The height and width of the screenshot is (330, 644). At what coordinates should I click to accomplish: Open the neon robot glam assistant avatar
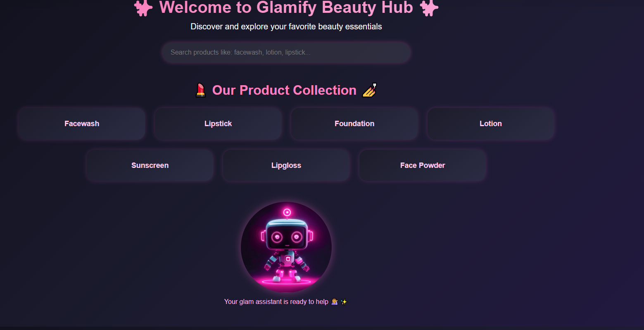point(286,247)
